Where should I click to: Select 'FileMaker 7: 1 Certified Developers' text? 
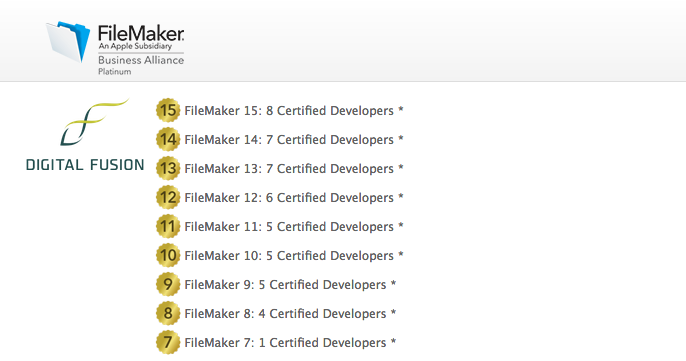pos(285,343)
